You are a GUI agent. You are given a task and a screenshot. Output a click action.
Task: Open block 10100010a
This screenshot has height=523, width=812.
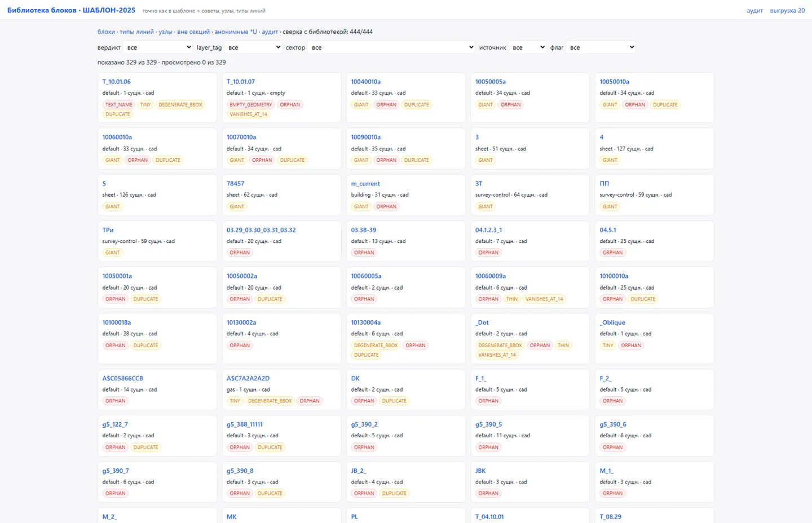(614, 276)
